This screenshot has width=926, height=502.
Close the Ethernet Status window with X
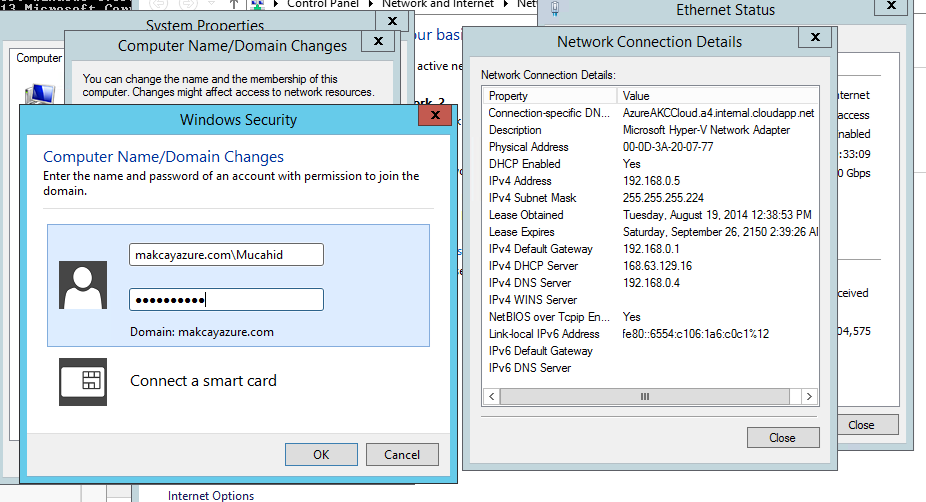(891, 6)
